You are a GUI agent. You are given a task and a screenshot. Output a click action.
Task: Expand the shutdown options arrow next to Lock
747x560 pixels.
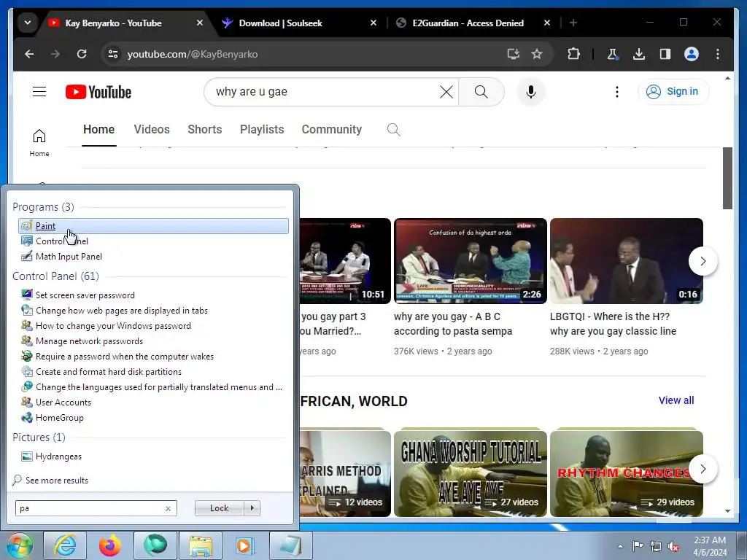click(x=252, y=508)
